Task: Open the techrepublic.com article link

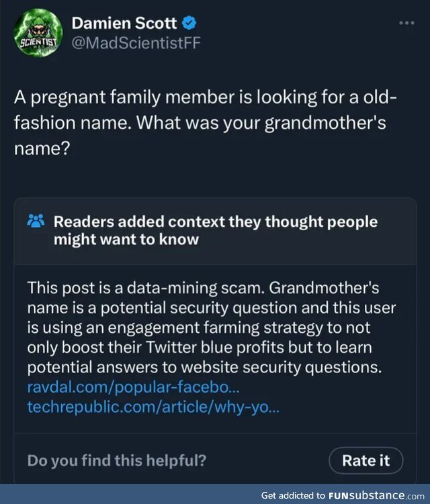Action: [153, 407]
